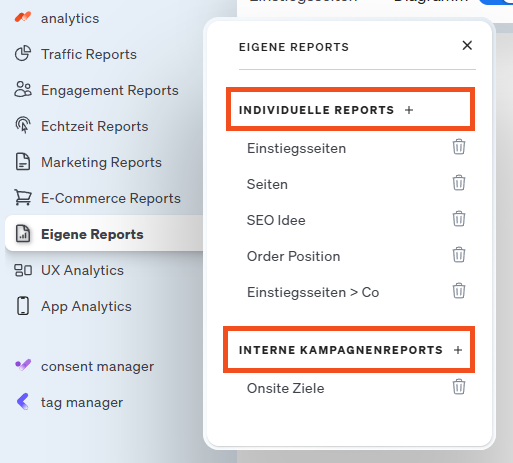Click the Echtzeit Reports pointer icon
The height and width of the screenshot is (463, 513).
pyautogui.click(x=23, y=125)
